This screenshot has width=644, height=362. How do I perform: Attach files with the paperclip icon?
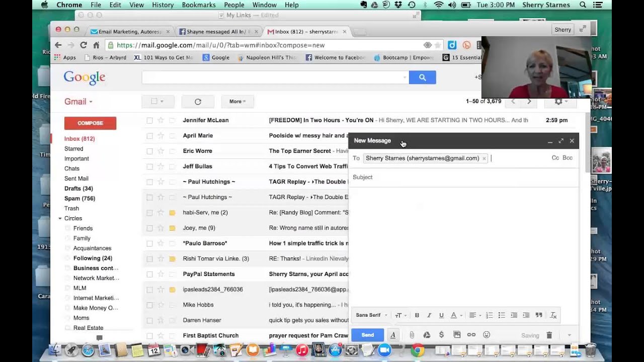tap(412, 335)
